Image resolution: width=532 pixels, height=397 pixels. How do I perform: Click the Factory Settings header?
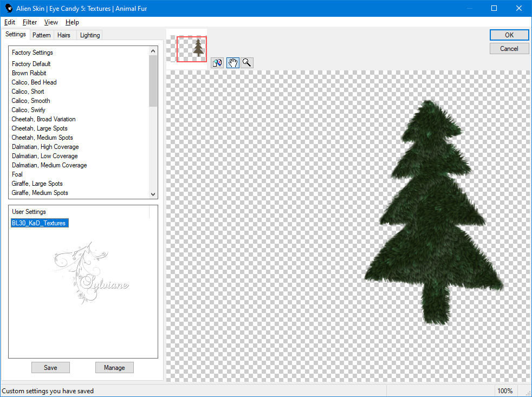pyautogui.click(x=32, y=53)
